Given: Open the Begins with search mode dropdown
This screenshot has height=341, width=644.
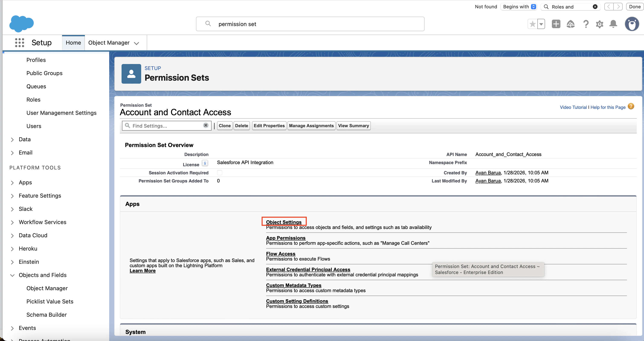Looking at the screenshot, I should click(x=519, y=7).
